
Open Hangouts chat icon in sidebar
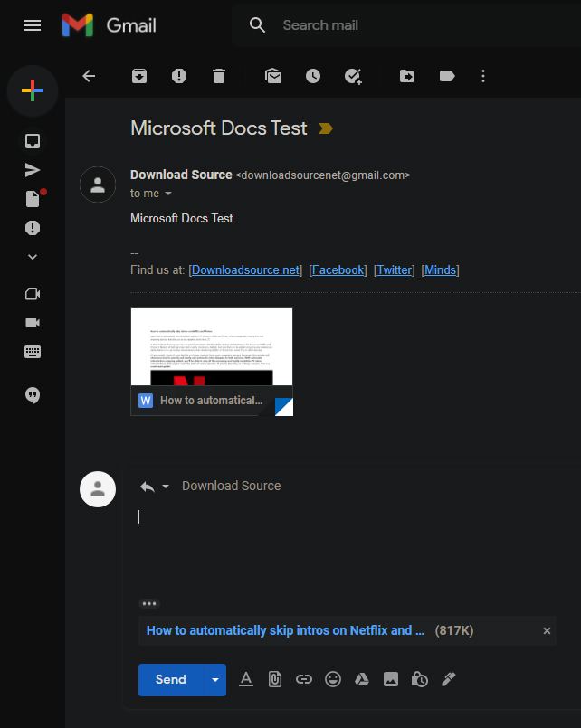(x=33, y=395)
